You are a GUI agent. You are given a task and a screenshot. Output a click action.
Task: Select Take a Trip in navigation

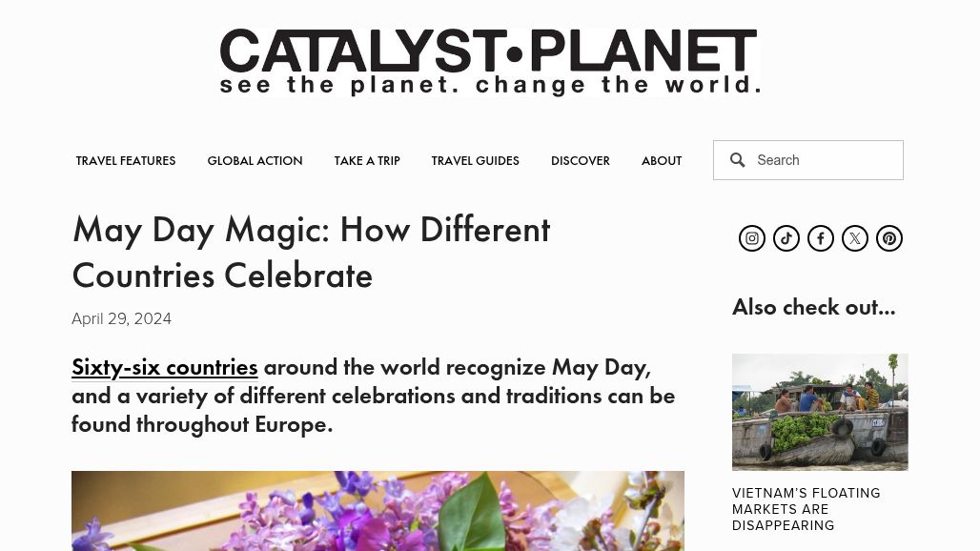click(367, 161)
